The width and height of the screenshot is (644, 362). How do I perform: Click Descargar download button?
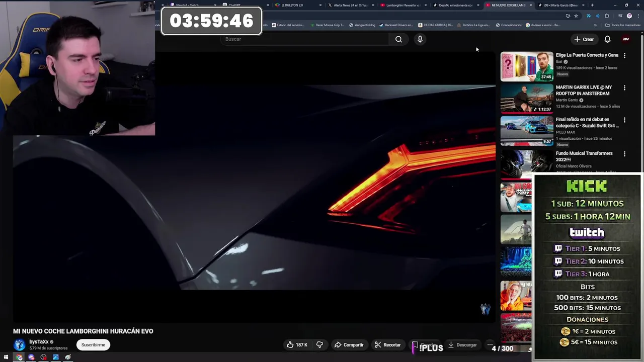coord(462,345)
